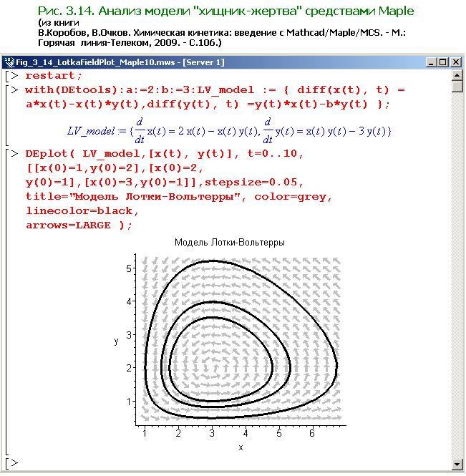Click the Maple worksheet icon in title bar
Image resolution: width=466 pixels, height=476 pixels.
[x=9, y=62]
